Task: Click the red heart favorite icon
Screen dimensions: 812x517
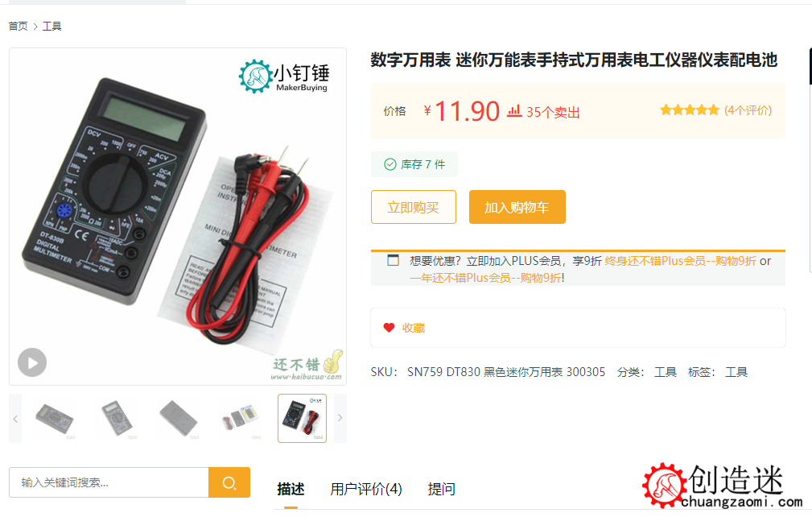Action: click(389, 328)
